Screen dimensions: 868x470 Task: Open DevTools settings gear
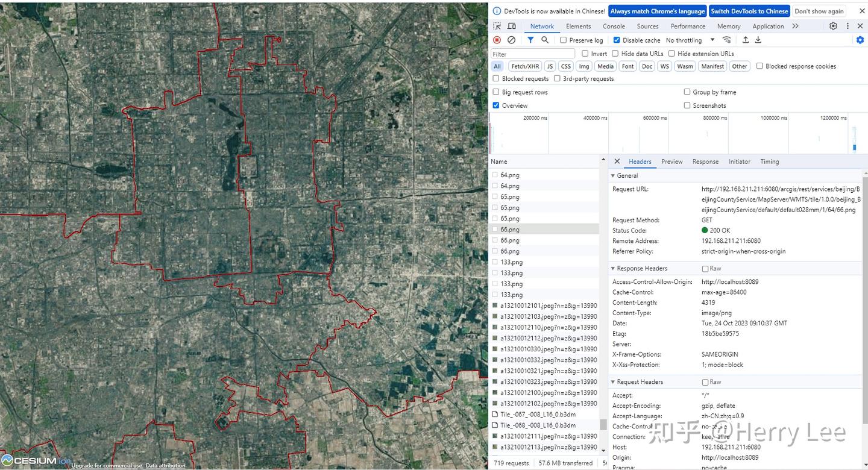tap(833, 26)
